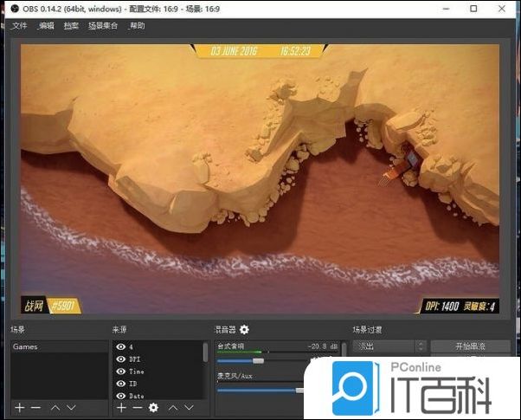This screenshot has width=521, height=420.
Task: Open source properties gear icon
Action: 153,407
